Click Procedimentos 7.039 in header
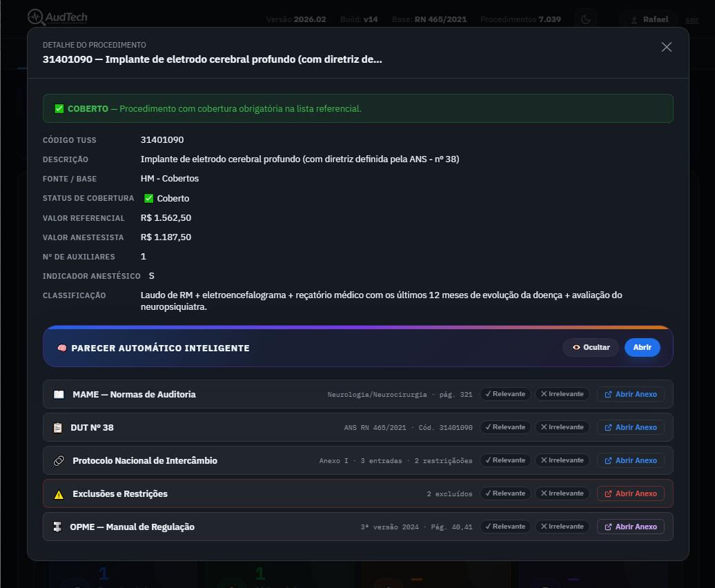Screen dimensions: 715x588 click(x=521, y=19)
